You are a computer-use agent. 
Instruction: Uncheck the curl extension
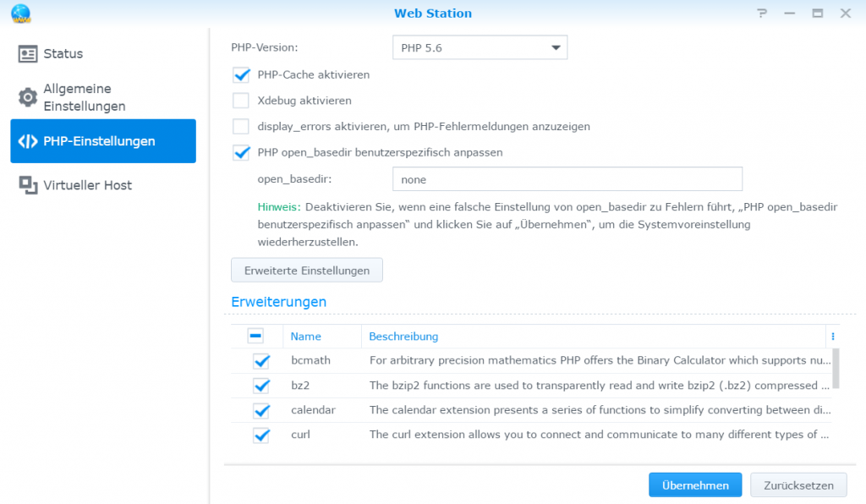pyautogui.click(x=261, y=435)
